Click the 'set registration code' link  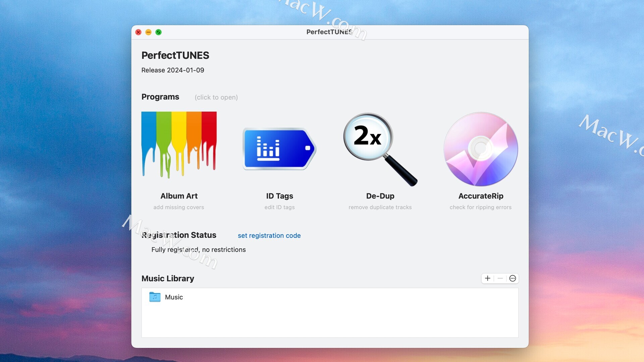[x=269, y=235]
